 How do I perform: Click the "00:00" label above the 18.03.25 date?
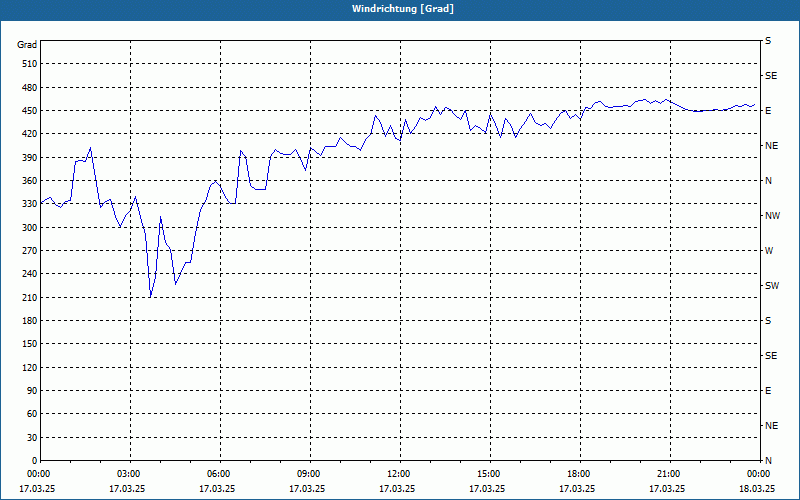[x=760, y=474]
